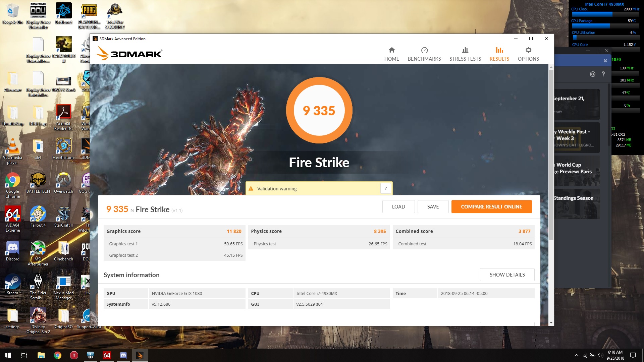Open the Battle.net desktop icon
Viewport: 644px width, 362px height.
[64, 14]
